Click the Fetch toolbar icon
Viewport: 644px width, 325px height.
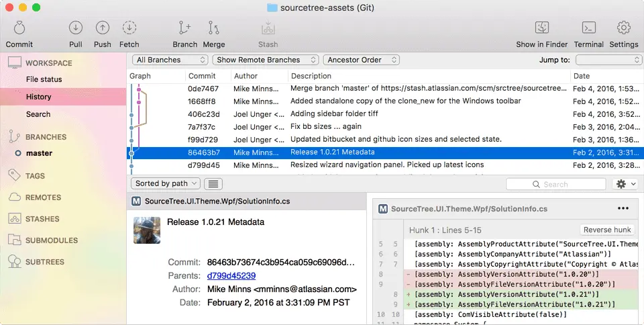pyautogui.click(x=129, y=28)
